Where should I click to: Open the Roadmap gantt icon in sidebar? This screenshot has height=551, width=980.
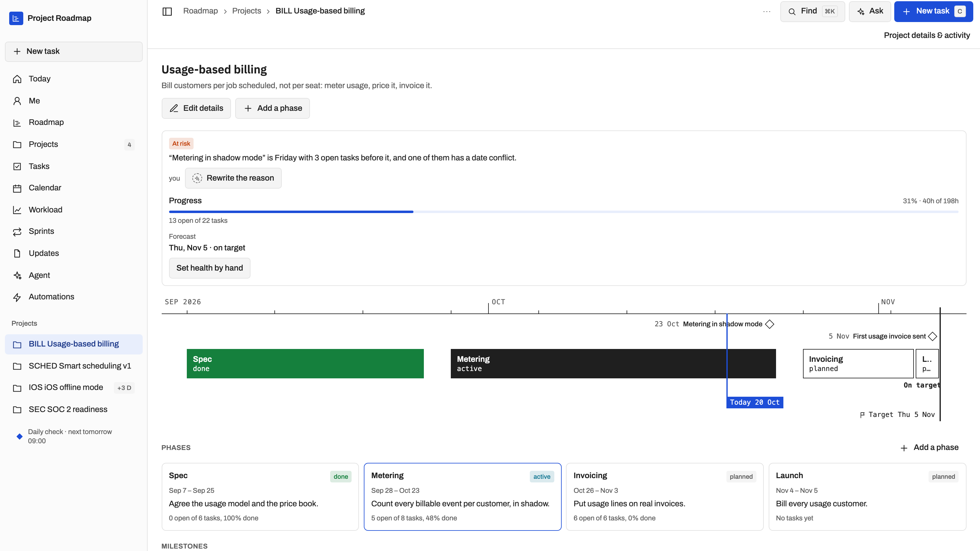click(x=17, y=122)
